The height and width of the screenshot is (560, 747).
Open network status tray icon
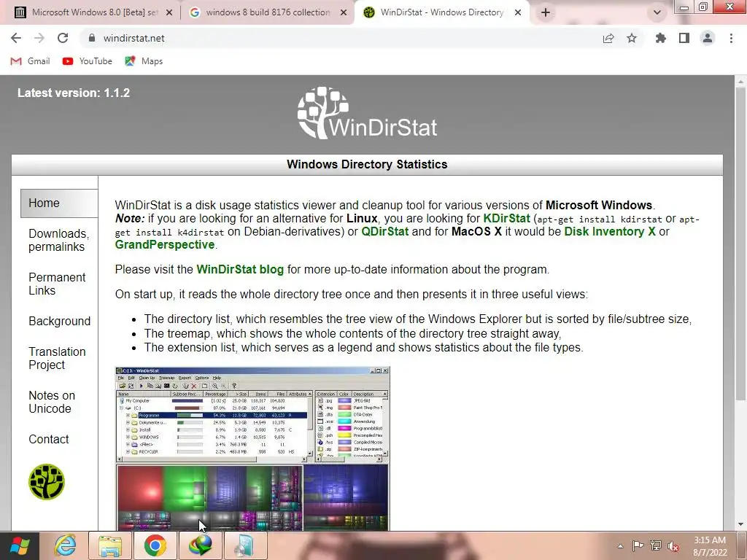[x=656, y=546]
